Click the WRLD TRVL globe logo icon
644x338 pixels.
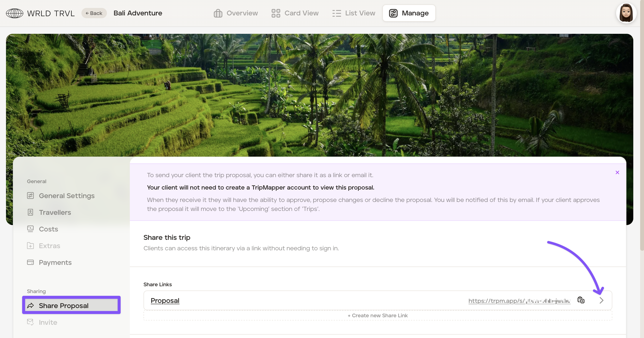point(15,13)
